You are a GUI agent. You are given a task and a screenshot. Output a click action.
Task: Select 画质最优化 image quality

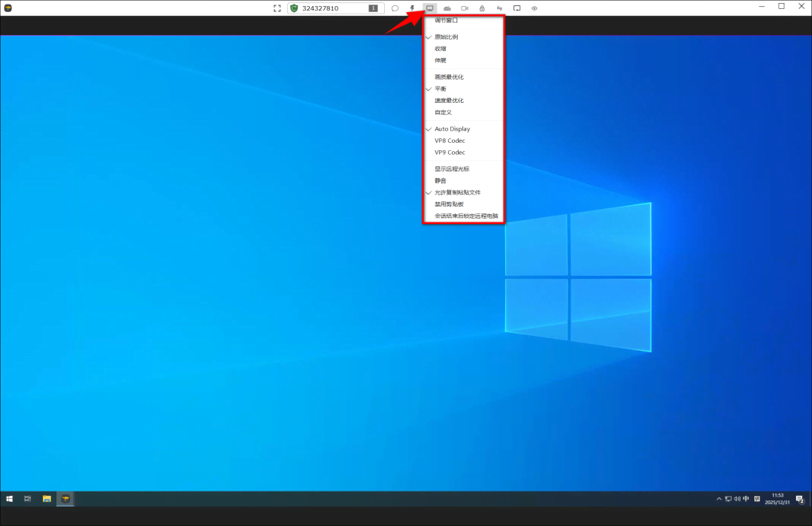click(463, 77)
